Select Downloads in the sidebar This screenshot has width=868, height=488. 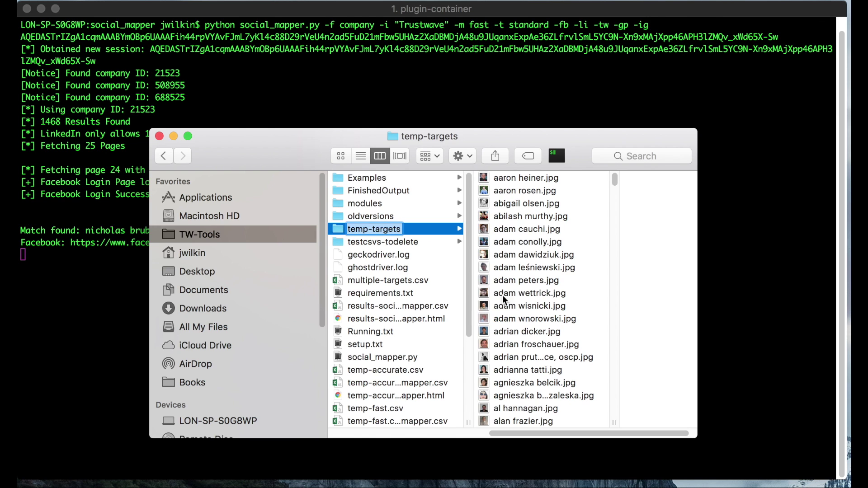point(203,308)
